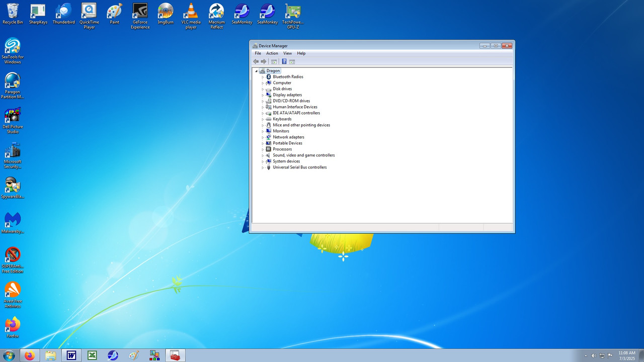
Task: Click the Firefox taskbar button
Action: click(x=30, y=355)
